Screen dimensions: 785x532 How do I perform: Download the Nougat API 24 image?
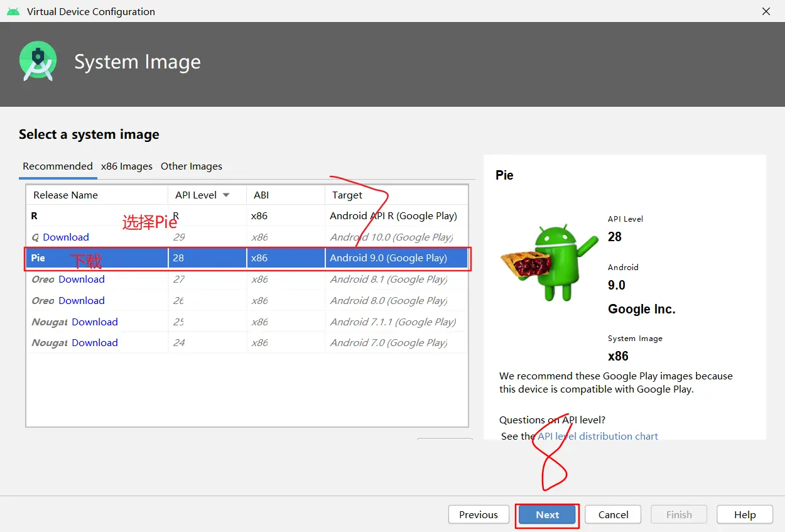pyautogui.click(x=95, y=343)
